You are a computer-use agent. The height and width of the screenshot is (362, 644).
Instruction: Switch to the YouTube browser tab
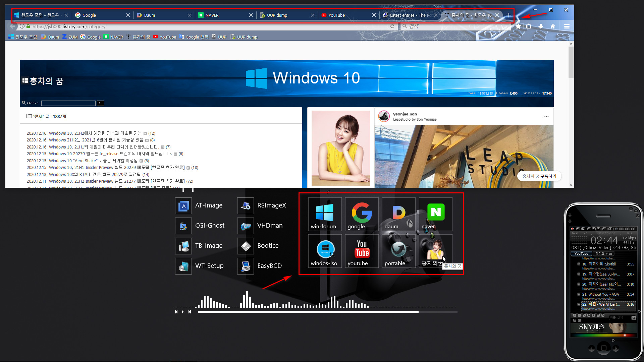[348, 15]
